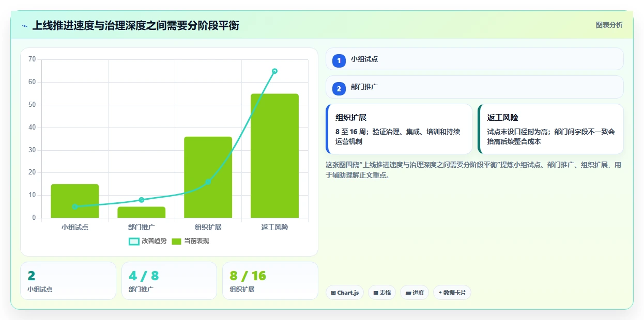Click the lightning icon beside the title

(x=25, y=26)
